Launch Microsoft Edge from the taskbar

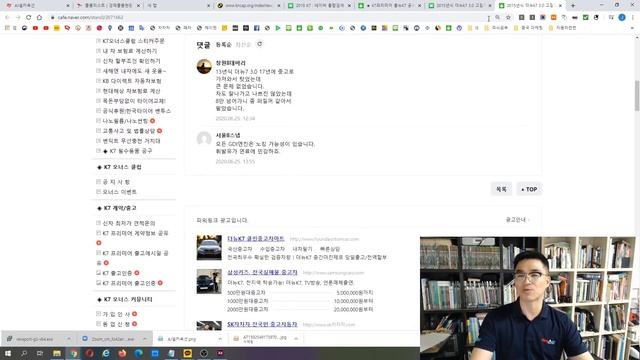tap(138, 353)
